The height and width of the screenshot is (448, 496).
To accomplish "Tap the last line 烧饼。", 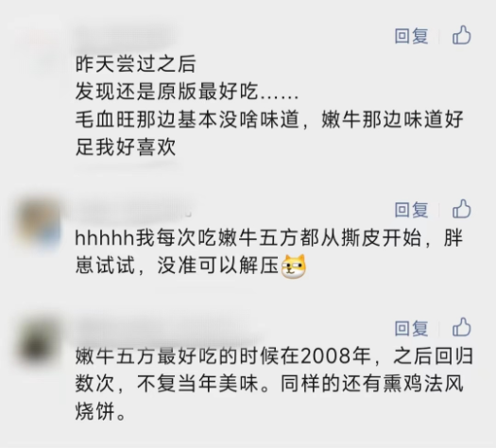I will click(100, 412).
